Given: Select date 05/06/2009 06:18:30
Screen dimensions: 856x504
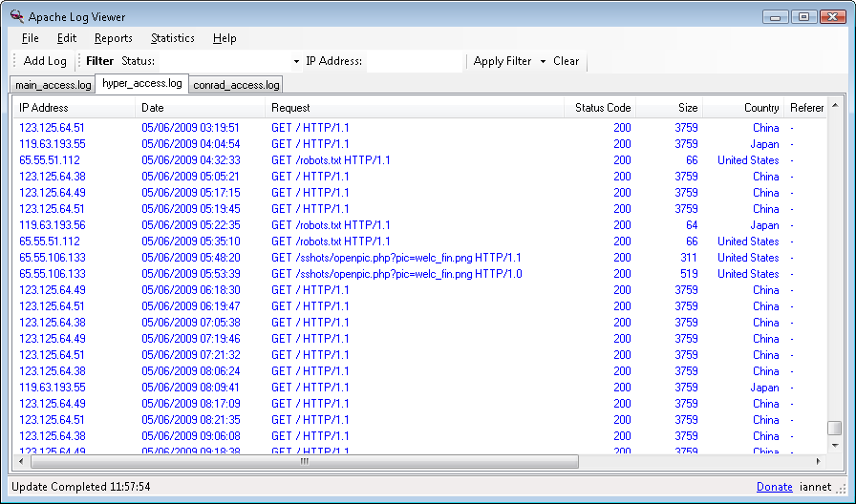Looking at the screenshot, I should pos(190,290).
